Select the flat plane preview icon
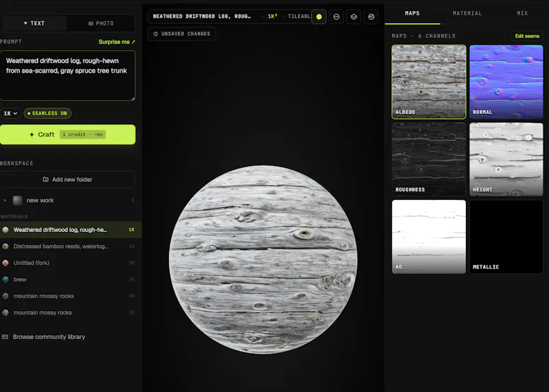The height and width of the screenshot is (392, 549). click(x=336, y=16)
